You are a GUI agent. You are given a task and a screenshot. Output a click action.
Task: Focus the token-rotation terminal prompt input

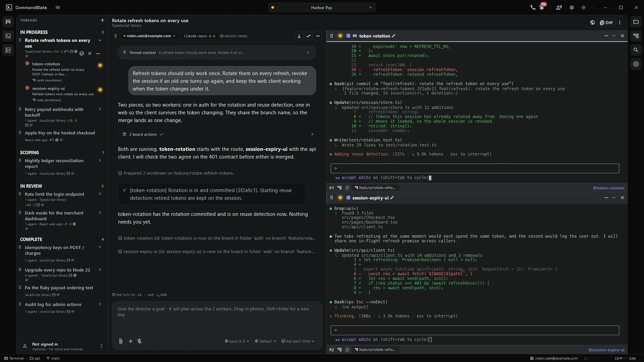475,168
